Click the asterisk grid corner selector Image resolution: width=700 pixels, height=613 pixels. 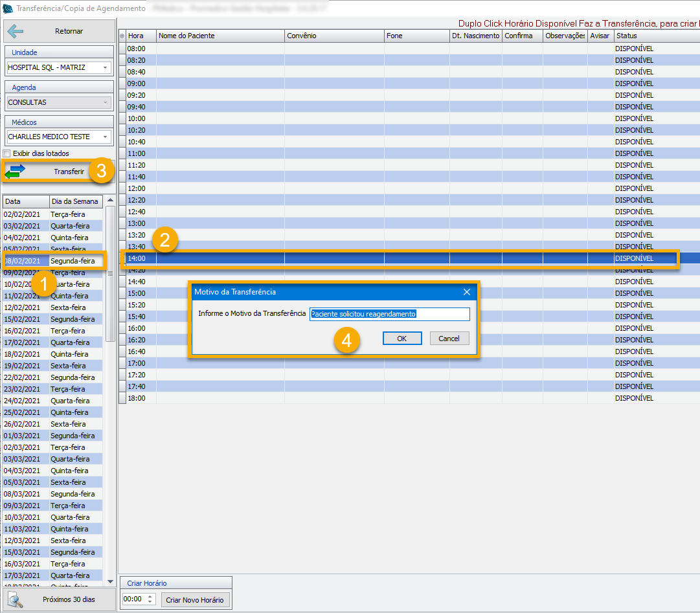(122, 36)
